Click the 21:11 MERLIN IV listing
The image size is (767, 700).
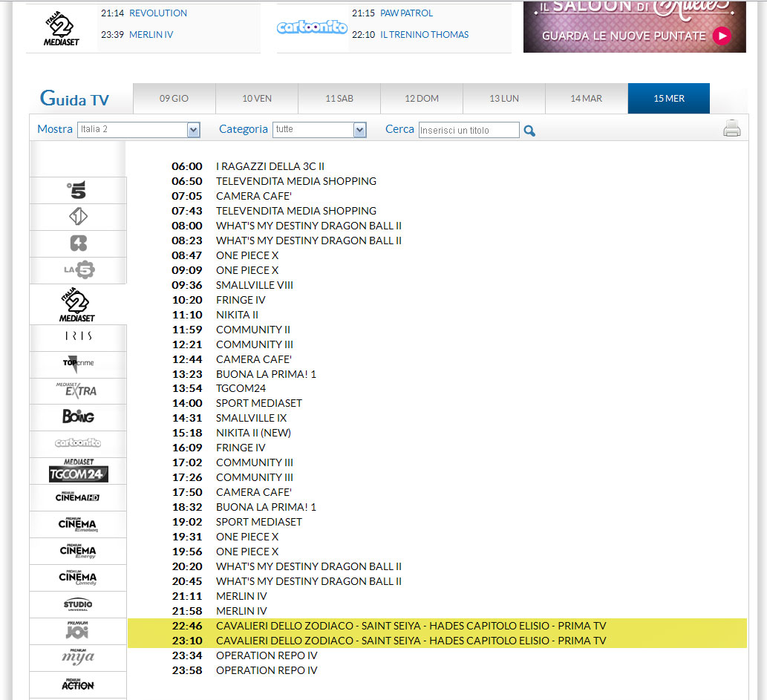(241, 596)
